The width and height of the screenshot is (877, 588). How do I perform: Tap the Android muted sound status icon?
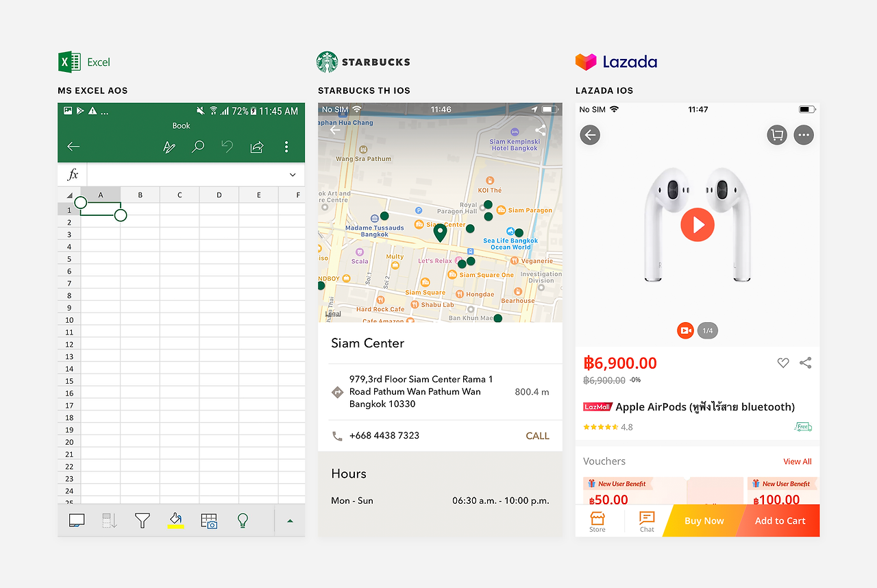tap(200, 110)
